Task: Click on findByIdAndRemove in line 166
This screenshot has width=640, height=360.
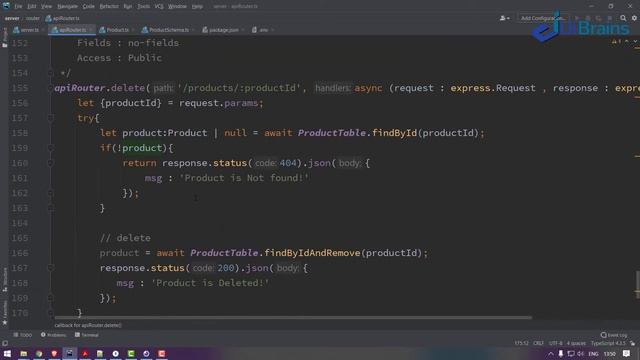Action: coord(312,253)
